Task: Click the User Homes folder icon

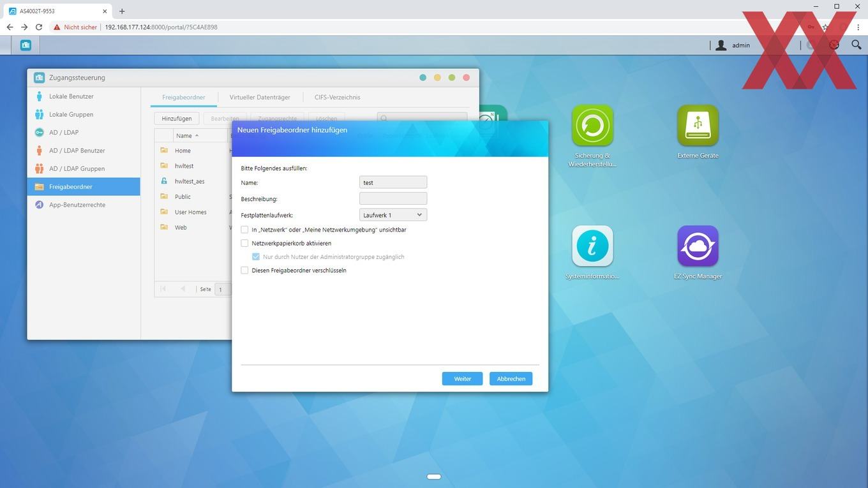Action: pyautogui.click(x=164, y=212)
